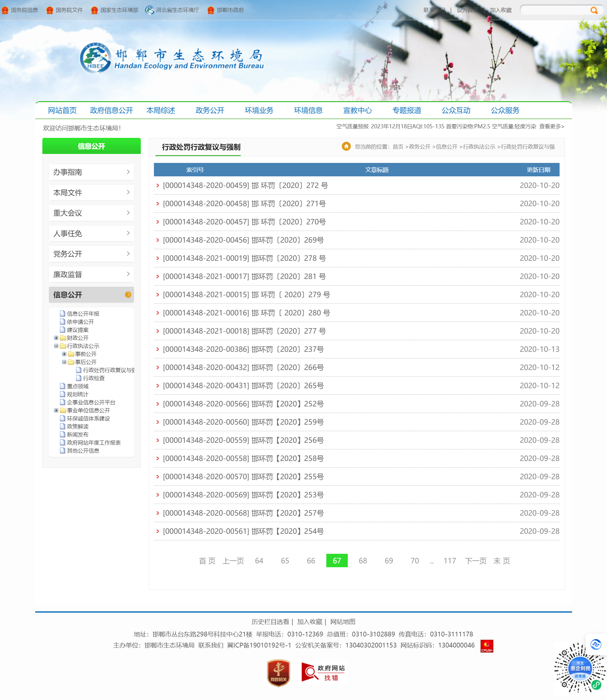The width and height of the screenshot is (607, 700).
Task: Open the 党政机关 emblem badge
Action: (x=278, y=673)
